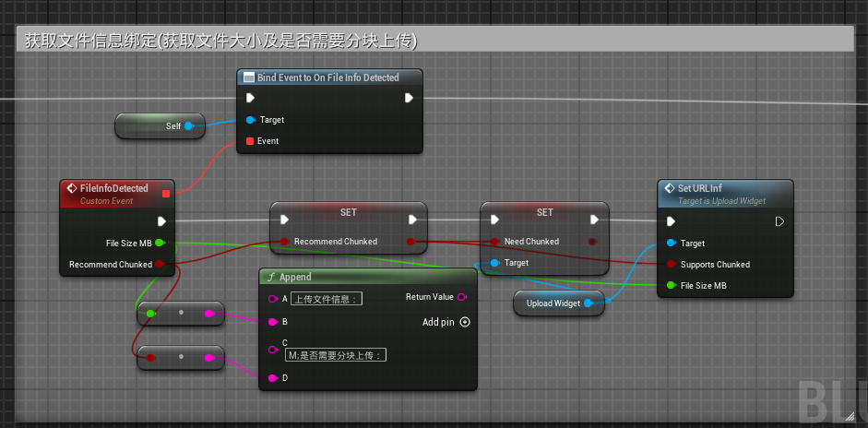Click Supports Chunked pin on Set URLInf
Screen dimensions: 868x428
[x=671, y=264]
